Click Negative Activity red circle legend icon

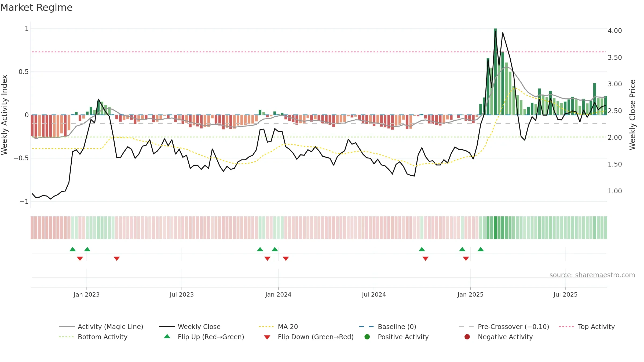[x=467, y=337]
